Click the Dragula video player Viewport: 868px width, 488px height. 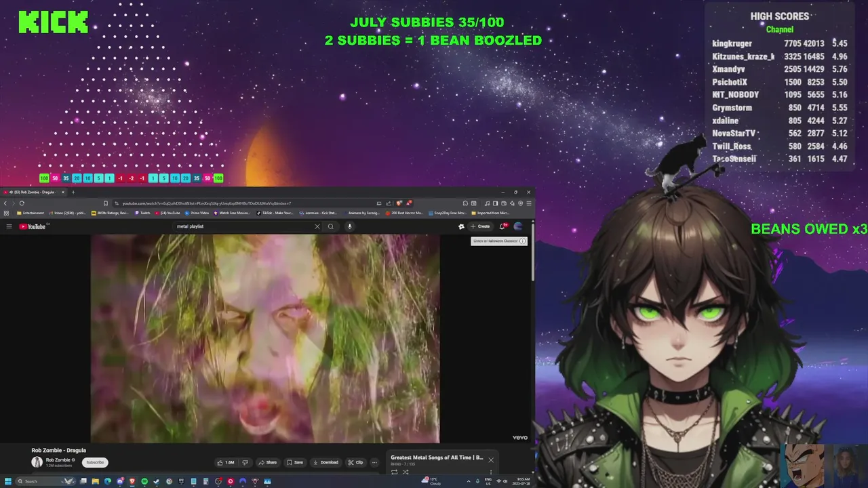click(265, 338)
